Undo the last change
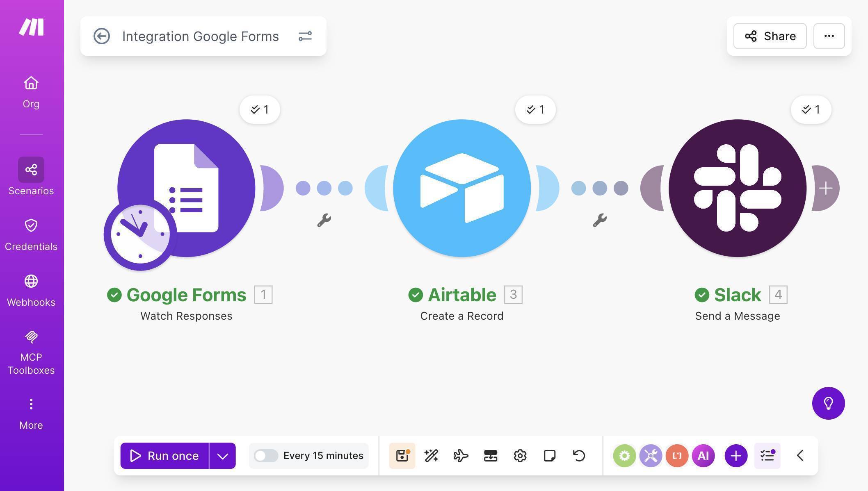This screenshot has height=491, width=868. tap(578, 455)
